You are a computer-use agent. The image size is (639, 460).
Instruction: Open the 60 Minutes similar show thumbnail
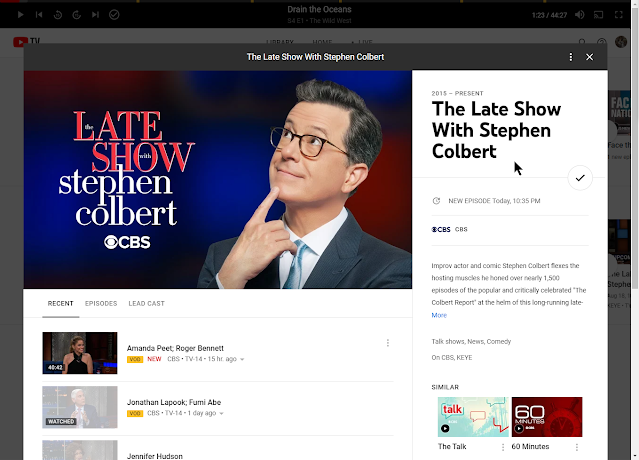[x=547, y=417]
